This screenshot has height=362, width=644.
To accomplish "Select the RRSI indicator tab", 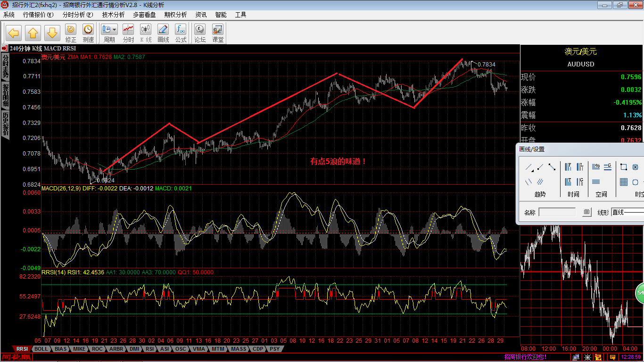I will point(22,349).
